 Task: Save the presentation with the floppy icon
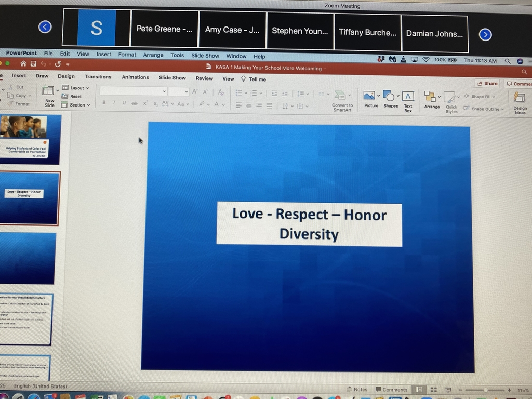33,64
